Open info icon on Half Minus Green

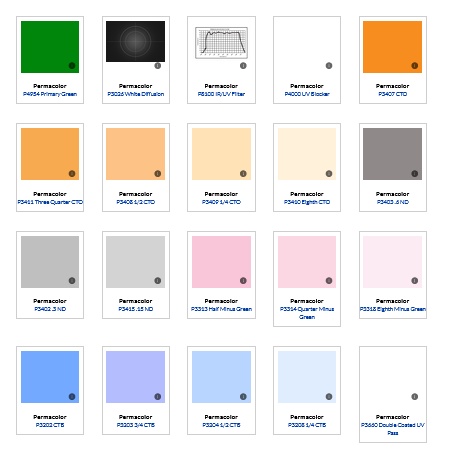click(243, 281)
